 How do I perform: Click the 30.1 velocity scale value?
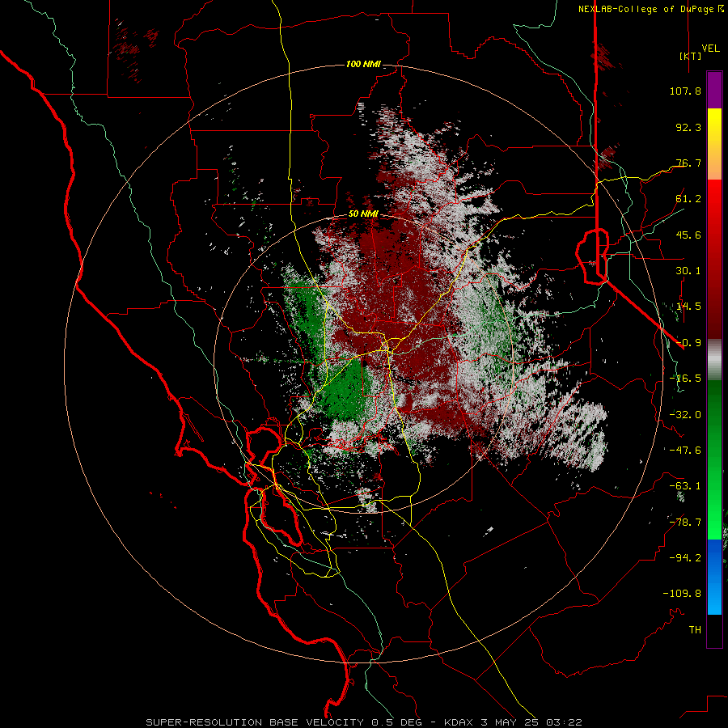pos(688,271)
